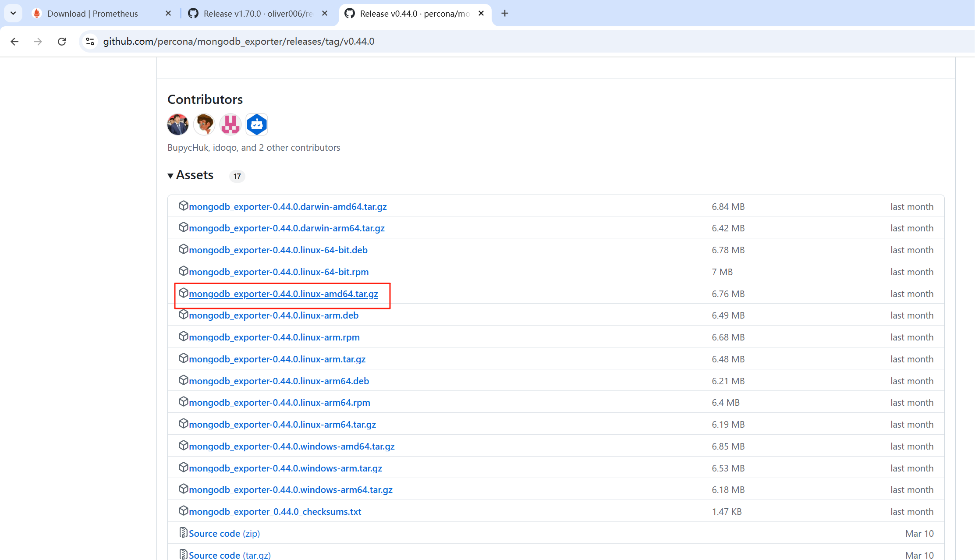Click the browser back arrow button
This screenshot has height=560, width=975.
click(14, 41)
